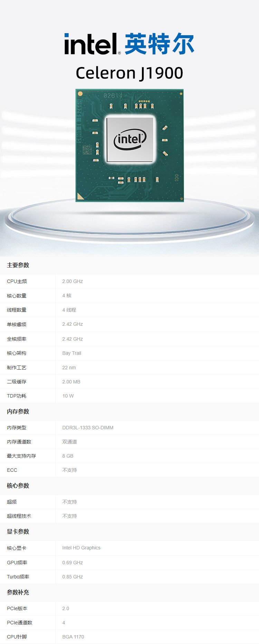
Task: Click the 2.42 GHz value beside 全核频率
Action: [73, 339]
